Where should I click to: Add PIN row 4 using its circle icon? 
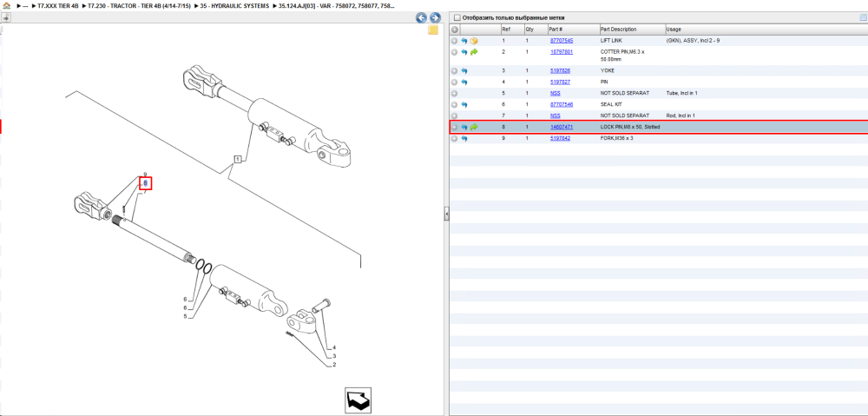tap(455, 82)
